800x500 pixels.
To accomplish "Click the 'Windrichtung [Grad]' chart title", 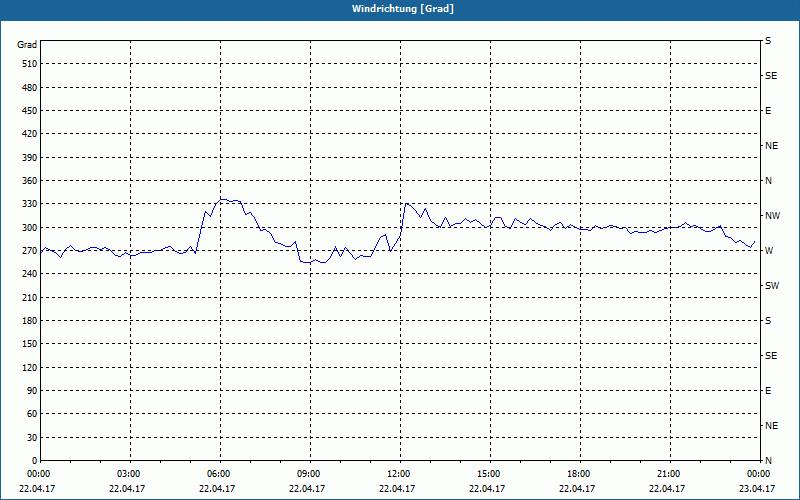I will pyautogui.click(x=403, y=9).
